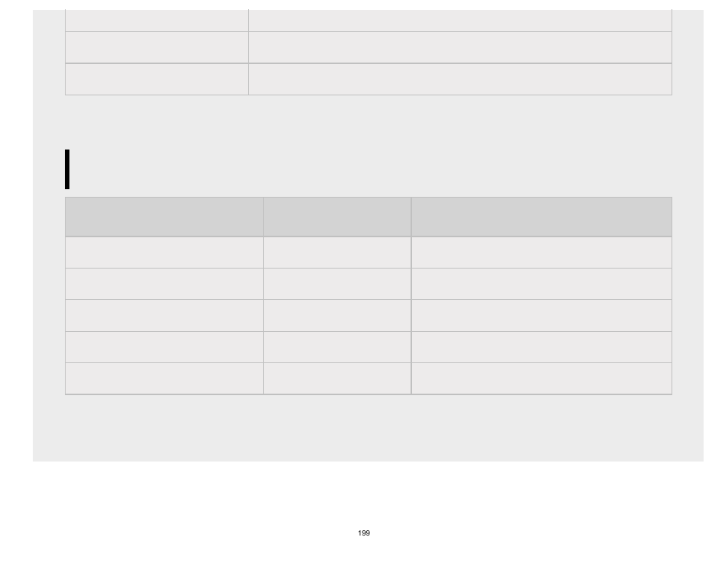Click the black vertical bar above the table
Screen dimensions: 728x563
pos(67,169)
